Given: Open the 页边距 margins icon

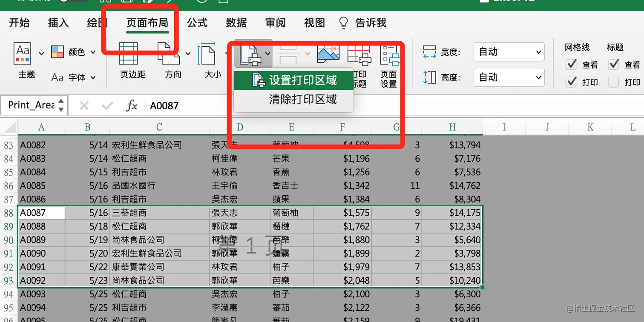Looking at the screenshot, I should pyautogui.click(x=128, y=53).
